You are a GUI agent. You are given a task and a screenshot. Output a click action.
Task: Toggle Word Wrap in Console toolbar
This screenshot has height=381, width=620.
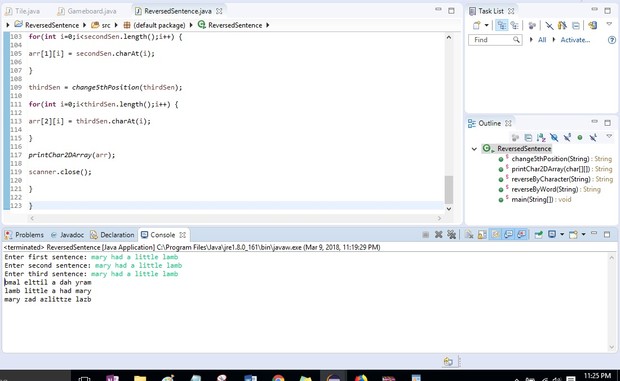coord(495,235)
